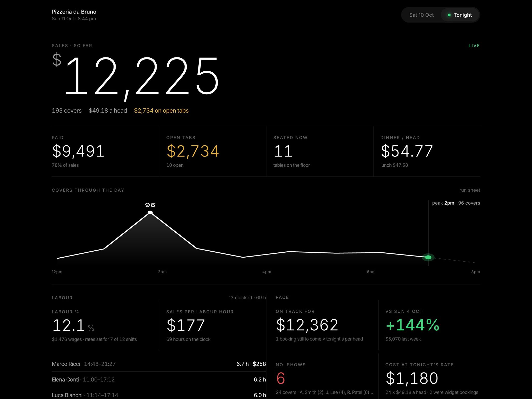Select the Tonight tab
Image resolution: width=532 pixels, height=399 pixels.
(x=460, y=15)
